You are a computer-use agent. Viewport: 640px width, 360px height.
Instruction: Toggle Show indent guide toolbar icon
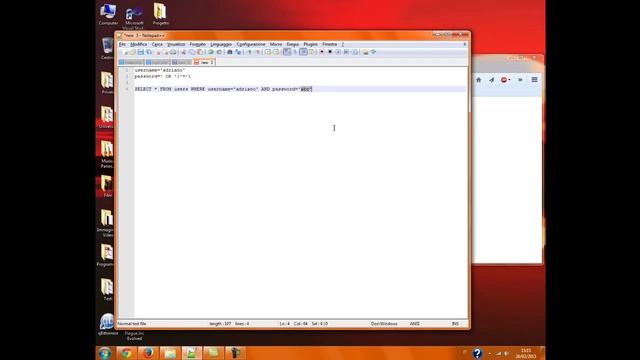(303, 52)
